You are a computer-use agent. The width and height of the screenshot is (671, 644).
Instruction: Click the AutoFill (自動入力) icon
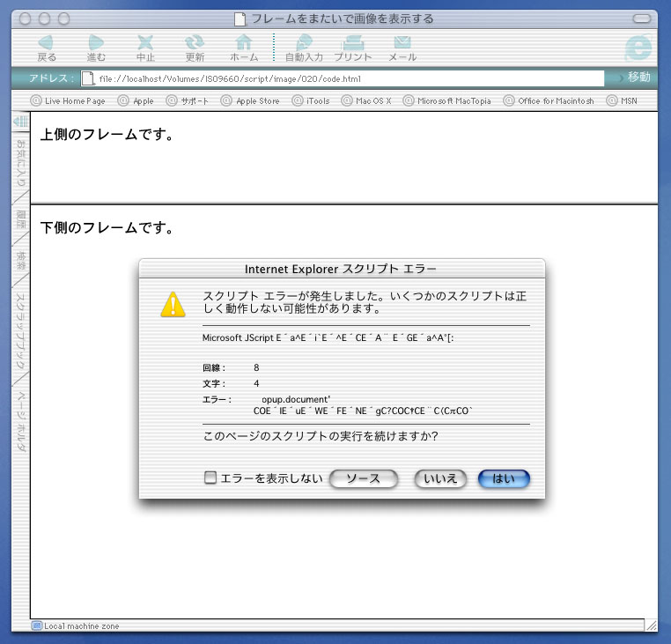305,42
